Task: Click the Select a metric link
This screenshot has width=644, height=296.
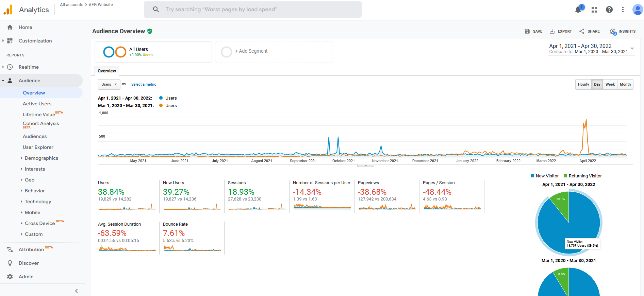Action: [144, 84]
